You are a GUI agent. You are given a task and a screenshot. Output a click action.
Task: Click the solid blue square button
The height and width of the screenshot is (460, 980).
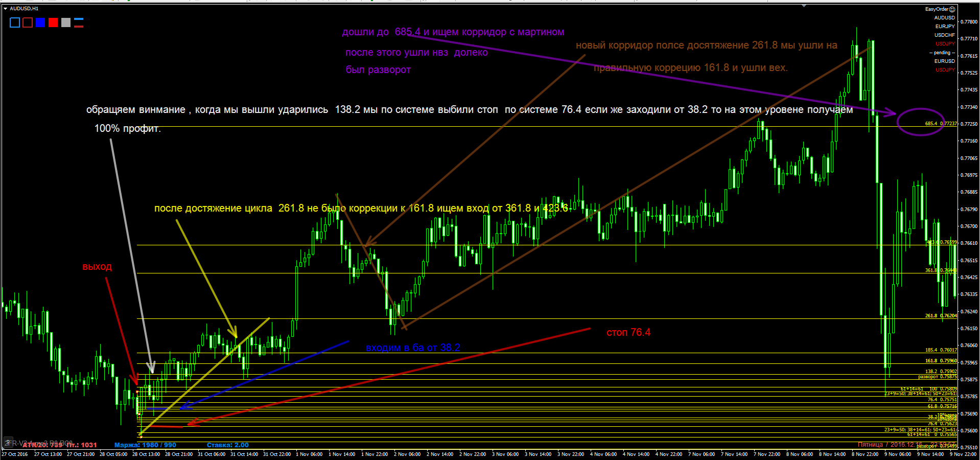click(x=40, y=22)
